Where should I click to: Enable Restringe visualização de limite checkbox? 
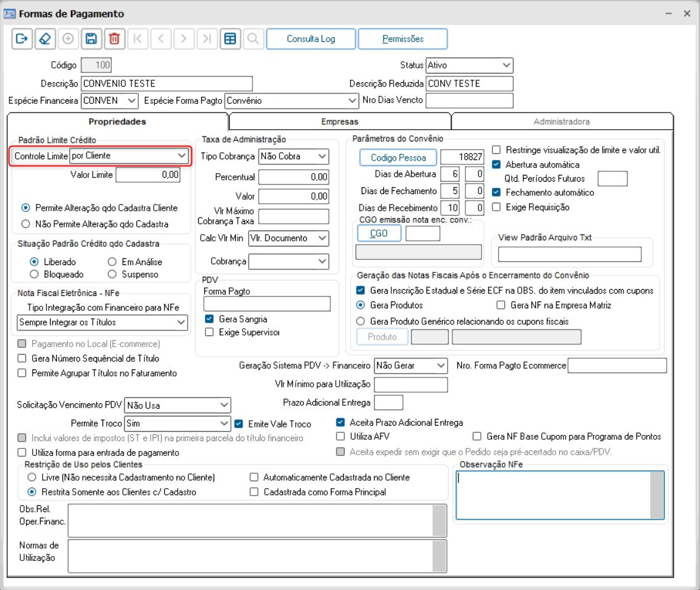(496, 150)
